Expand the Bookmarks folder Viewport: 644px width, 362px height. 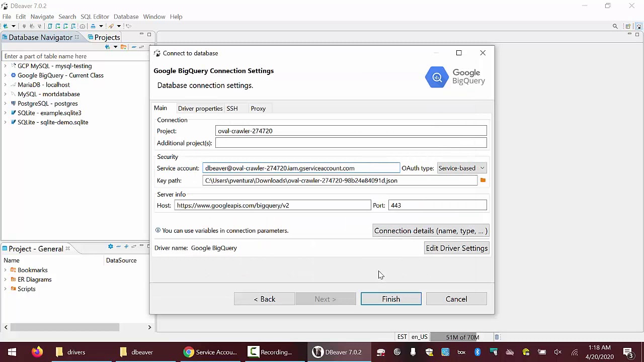6,270
